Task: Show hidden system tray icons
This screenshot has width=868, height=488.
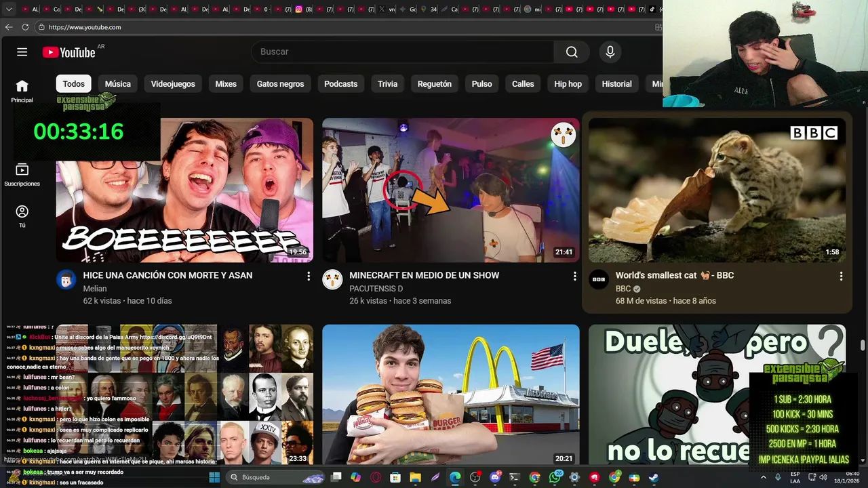Action: 764,477
